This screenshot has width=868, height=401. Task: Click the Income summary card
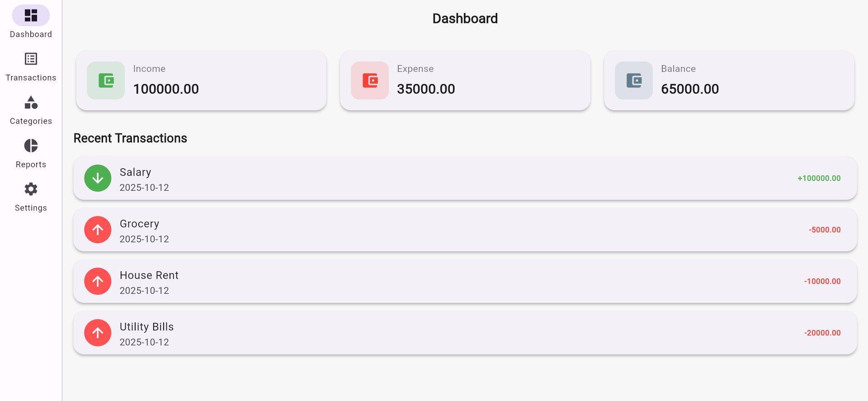(x=201, y=80)
